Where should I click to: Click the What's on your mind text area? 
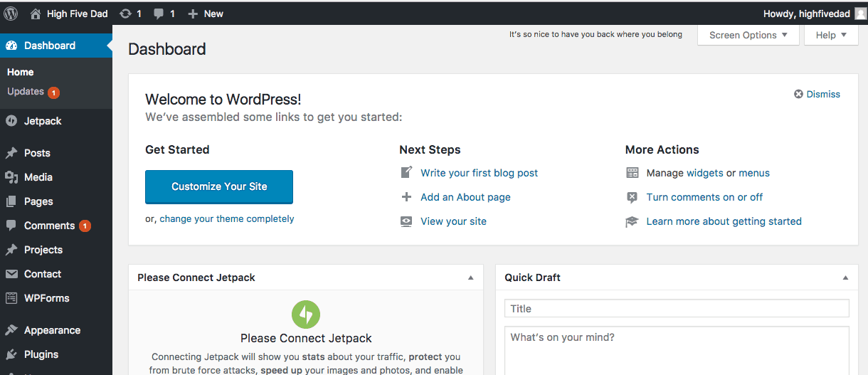pyautogui.click(x=677, y=350)
